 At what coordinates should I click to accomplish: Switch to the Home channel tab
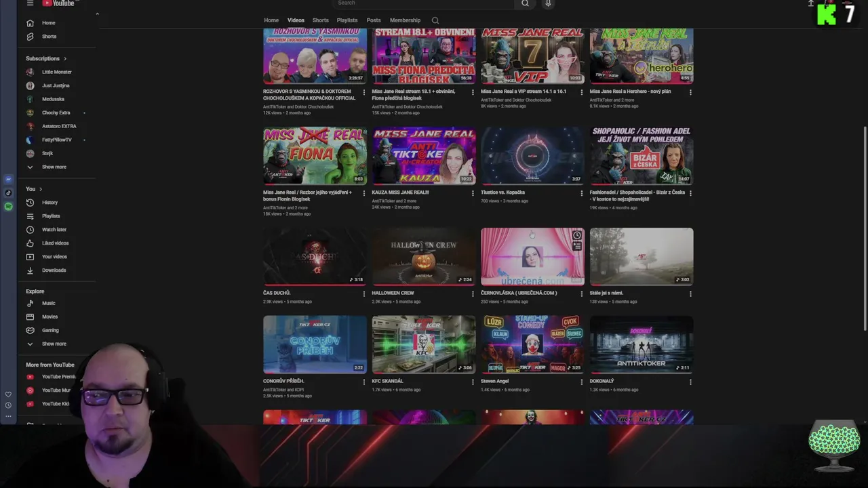271,20
